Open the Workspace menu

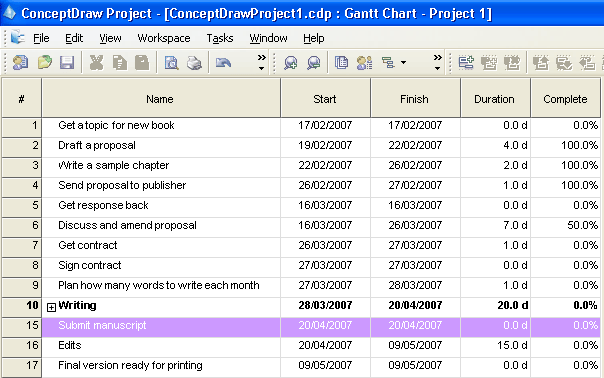coord(164,38)
